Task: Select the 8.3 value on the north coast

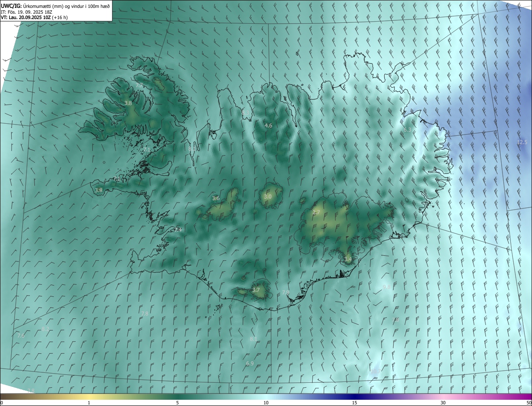Action: (x=246, y=113)
